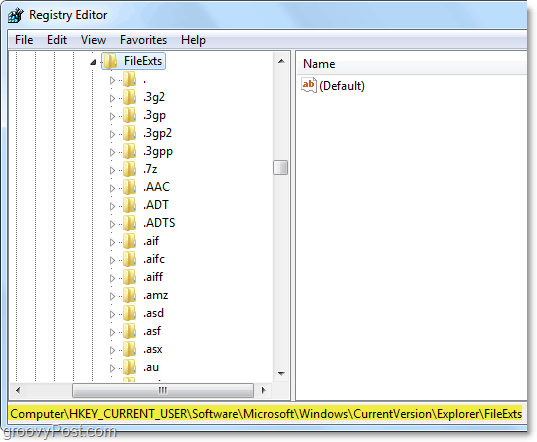Click the .asx folder icon

[129, 349]
